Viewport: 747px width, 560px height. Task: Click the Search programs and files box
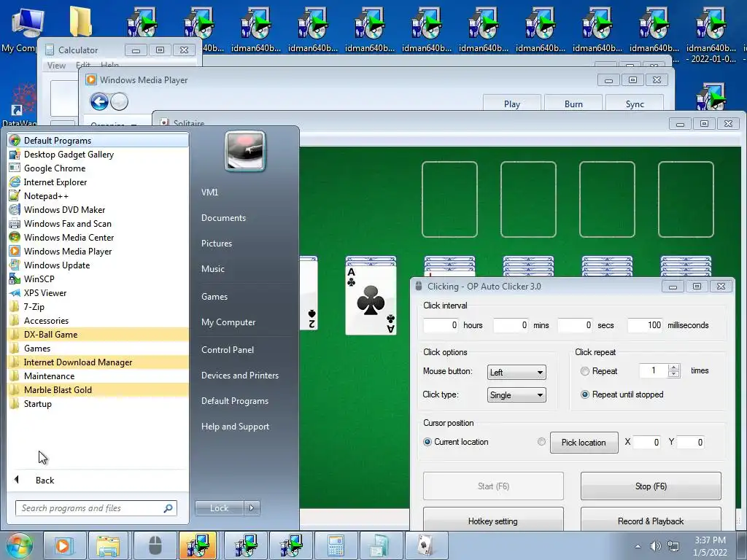coord(96,508)
